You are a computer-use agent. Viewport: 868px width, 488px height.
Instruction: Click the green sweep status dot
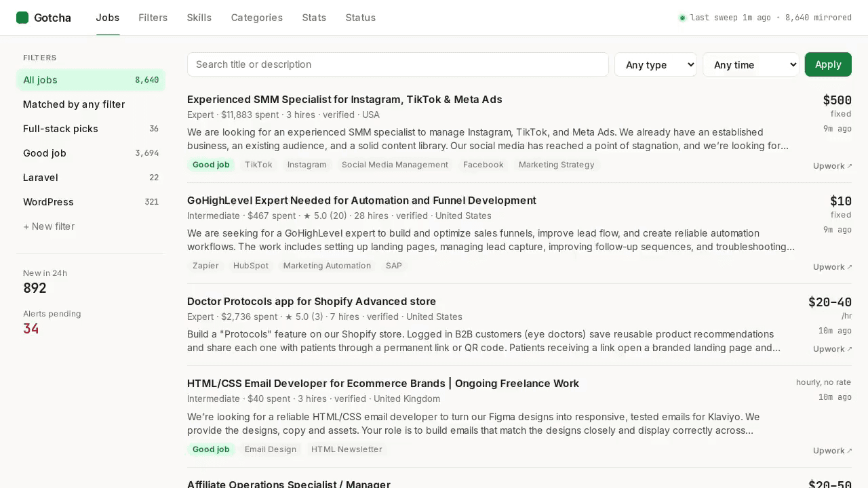pos(682,18)
